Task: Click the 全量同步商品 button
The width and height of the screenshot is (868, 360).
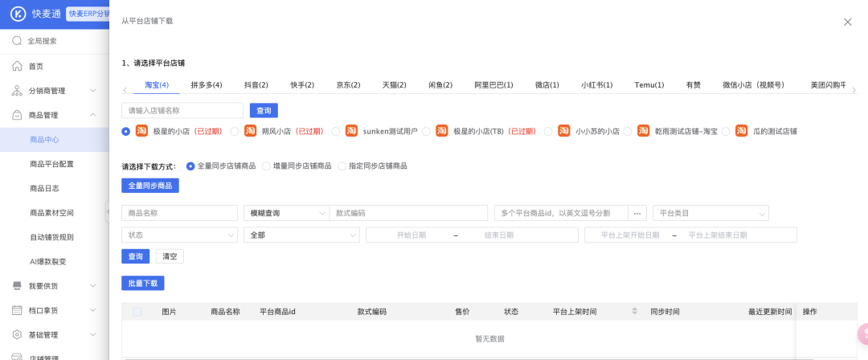Action: 150,186
